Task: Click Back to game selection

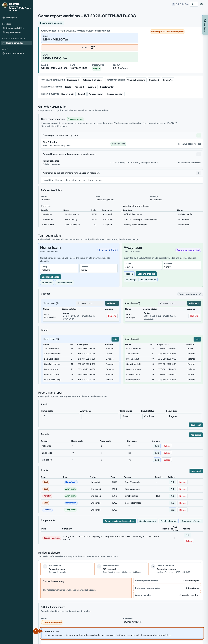Action: (51, 23)
